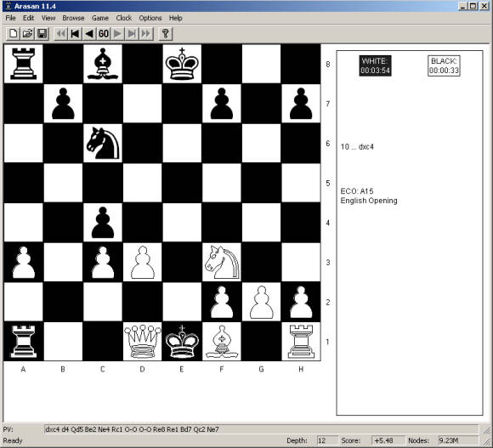The height and width of the screenshot is (448, 493).
Task: Click the fast-forward double arrow icon
Action: pyautogui.click(x=146, y=34)
